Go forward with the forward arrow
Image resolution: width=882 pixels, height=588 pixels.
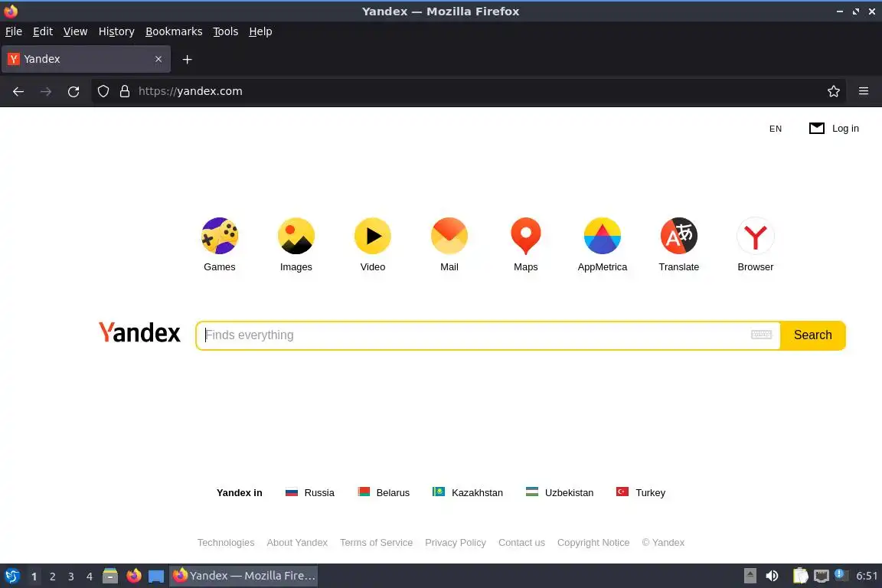coord(46,91)
